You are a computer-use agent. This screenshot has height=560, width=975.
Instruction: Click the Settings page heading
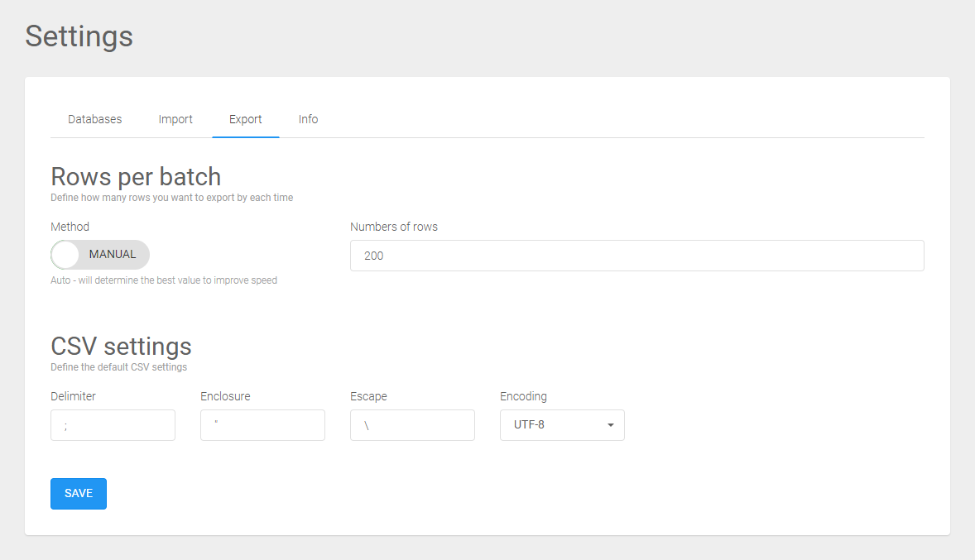point(79,36)
